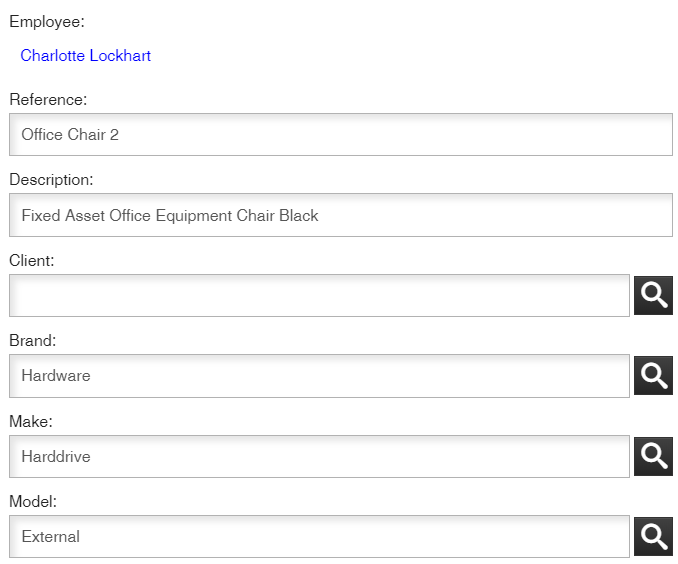
Task: Click the Reference label text
Action: (48, 100)
